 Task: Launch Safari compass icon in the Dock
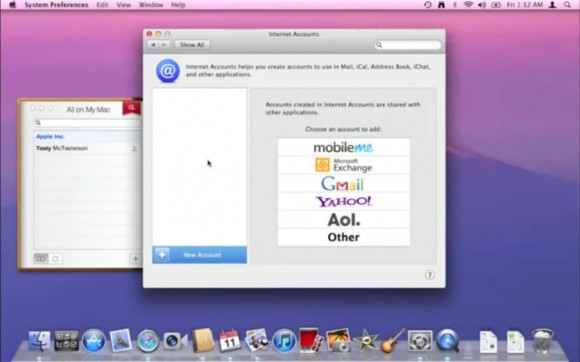[148, 341]
